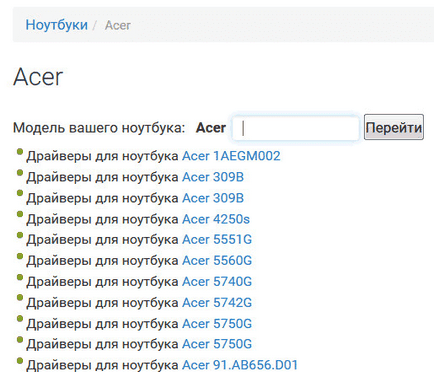Open the Ноутбуки breadcrumb link

pyautogui.click(x=57, y=25)
